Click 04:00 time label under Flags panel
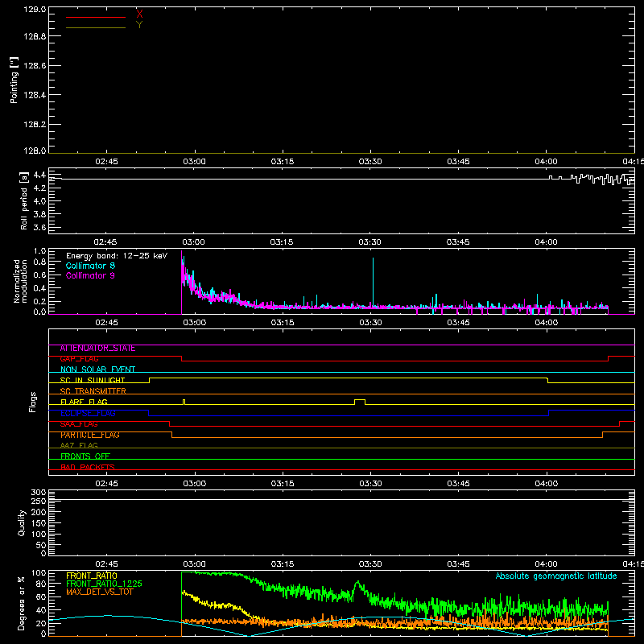 point(547,484)
